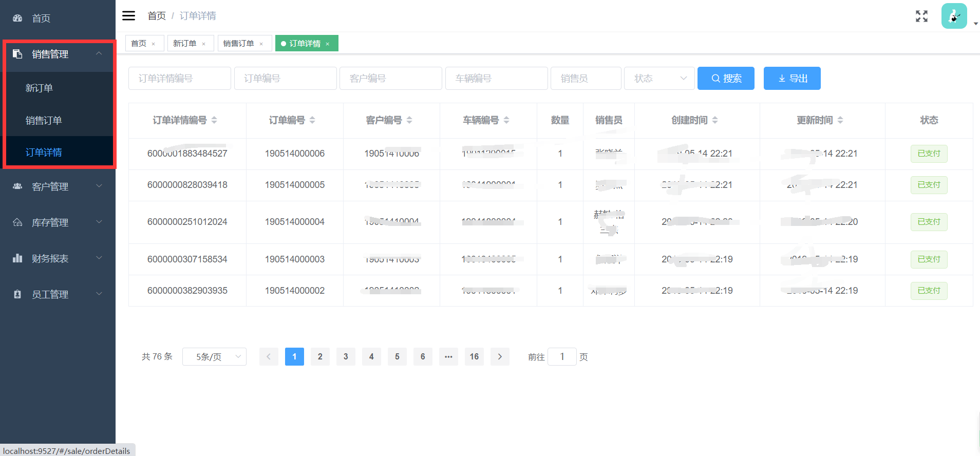Viewport: 980px width, 456px height.
Task: Go to page 5
Action: (x=397, y=356)
